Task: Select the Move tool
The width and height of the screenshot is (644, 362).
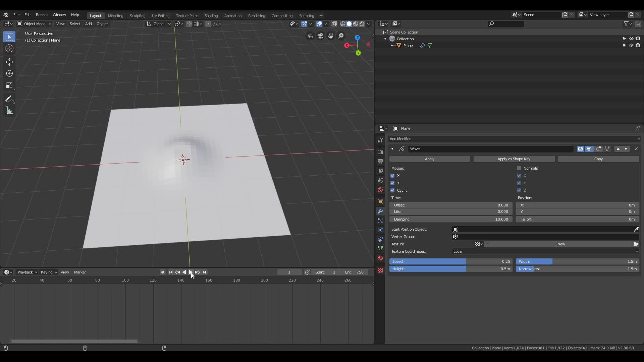Action: point(9,62)
